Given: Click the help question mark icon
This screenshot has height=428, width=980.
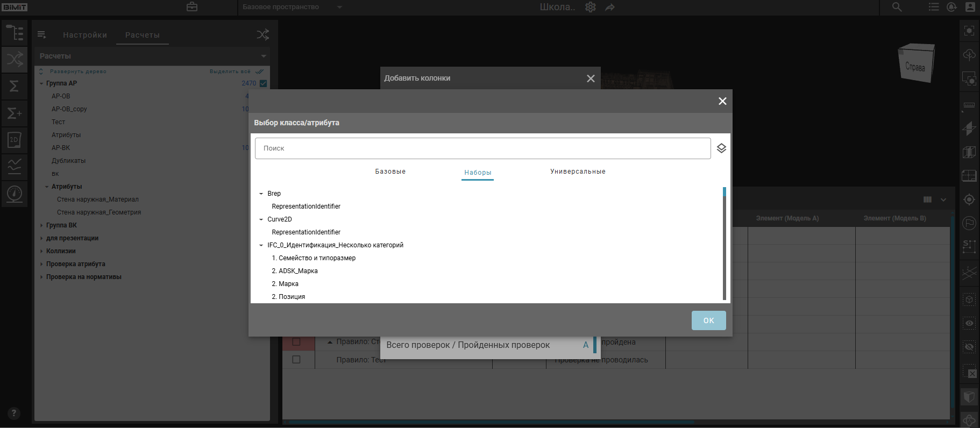Looking at the screenshot, I should point(14,413).
